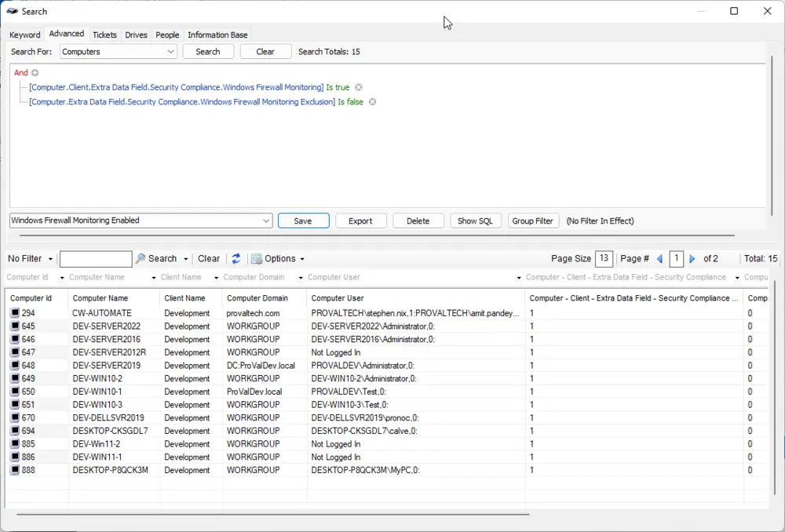
Task: Click the CW-AUTOMATE computer name
Action: (x=102, y=313)
